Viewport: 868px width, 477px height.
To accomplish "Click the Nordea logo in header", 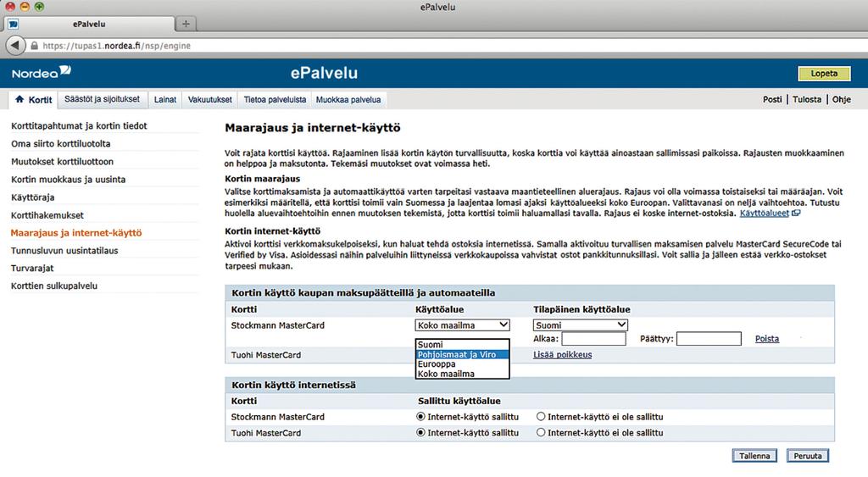I will coord(42,73).
